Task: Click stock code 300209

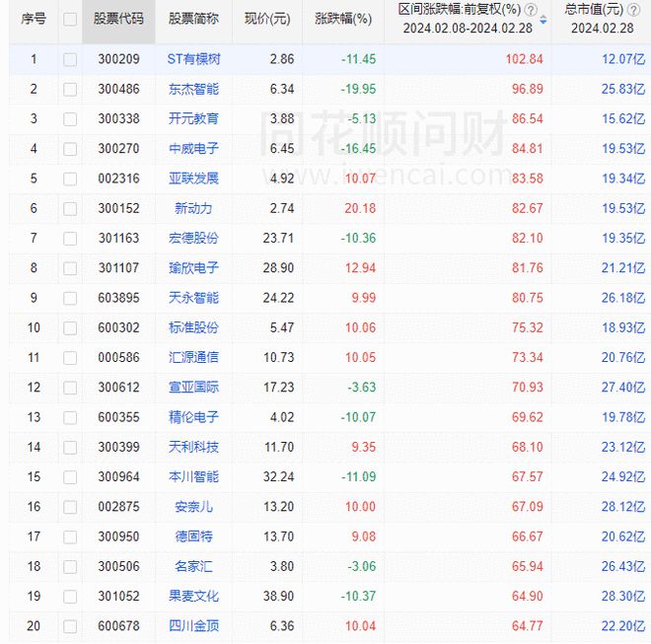Action: coord(118,59)
